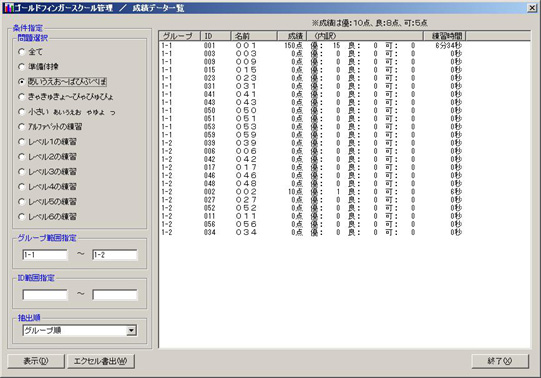The height and width of the screenshot is (378, 541).
Task: Select the row with ID 052
Action: click(x=312, y=208)
